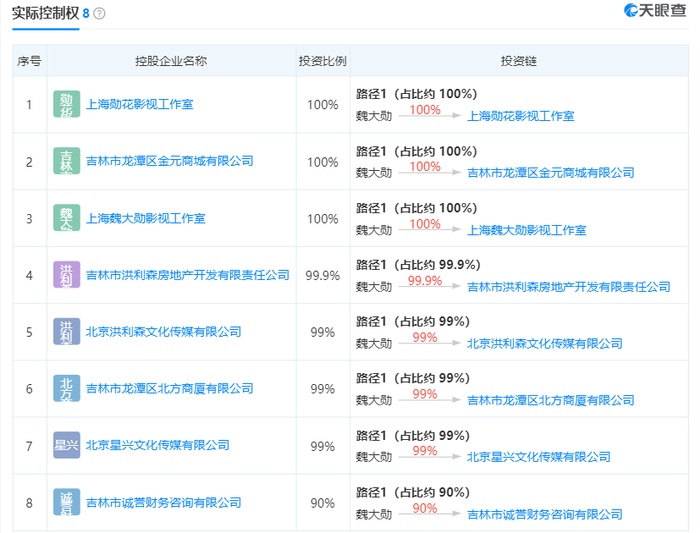Click the 天眼查 logo
The height and width of the screenshot is (533, 700).
(x=655, y=10)
